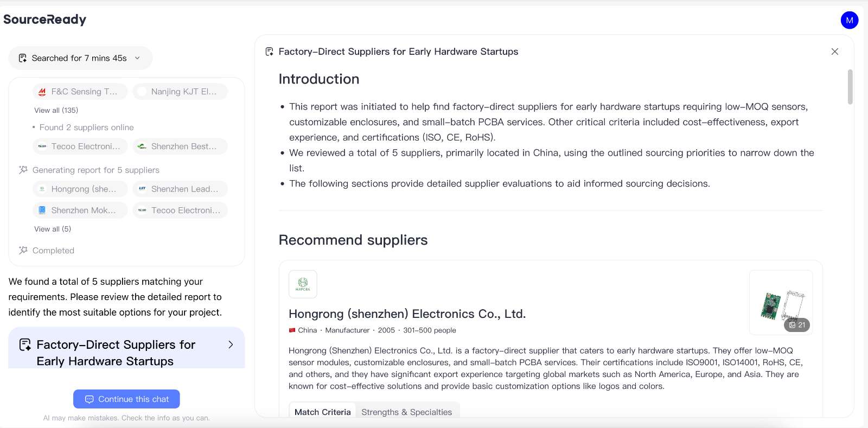Select the Match Criteria tab
The width and height of the screenshot is (868, 428).
pyautogui.click(x=322, y=412)
